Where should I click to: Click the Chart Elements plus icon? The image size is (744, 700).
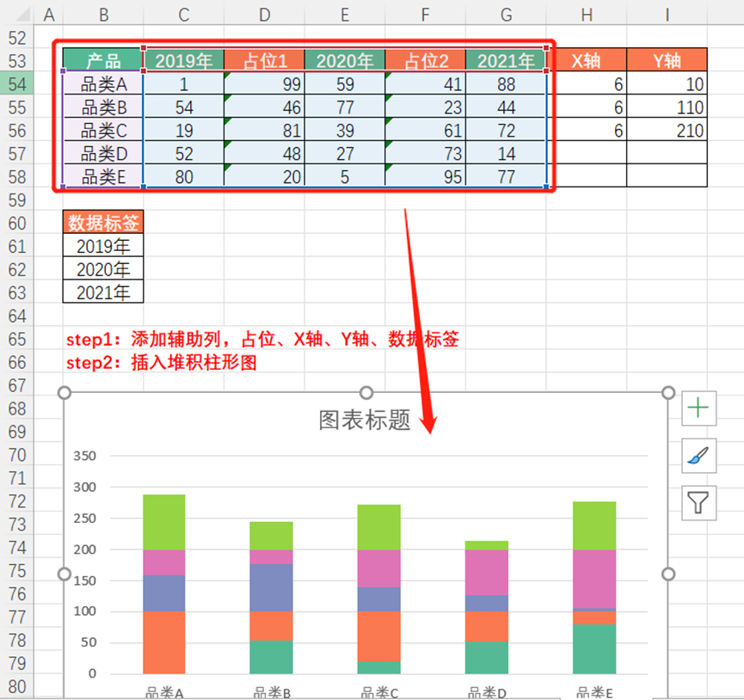[698, 408]
